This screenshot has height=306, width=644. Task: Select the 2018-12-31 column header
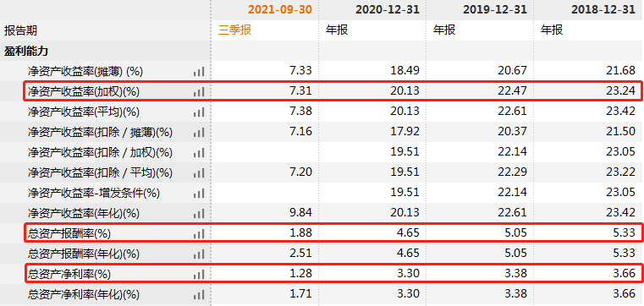coord(603,10)
